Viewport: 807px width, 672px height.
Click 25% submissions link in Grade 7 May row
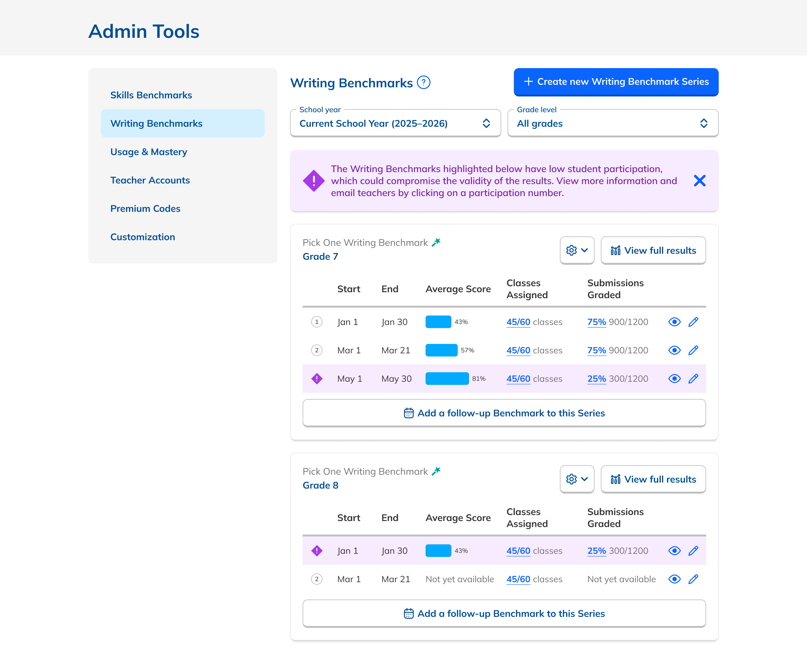tap(596, 379)
